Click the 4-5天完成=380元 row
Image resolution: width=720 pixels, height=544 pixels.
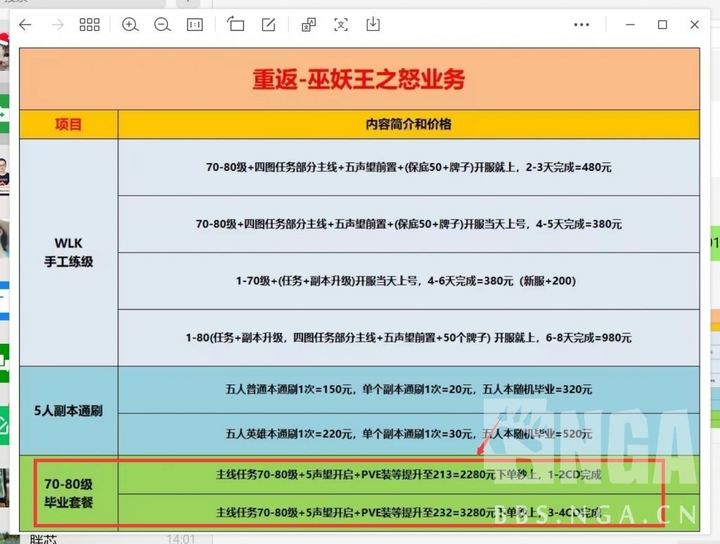[x=409, y=224]
